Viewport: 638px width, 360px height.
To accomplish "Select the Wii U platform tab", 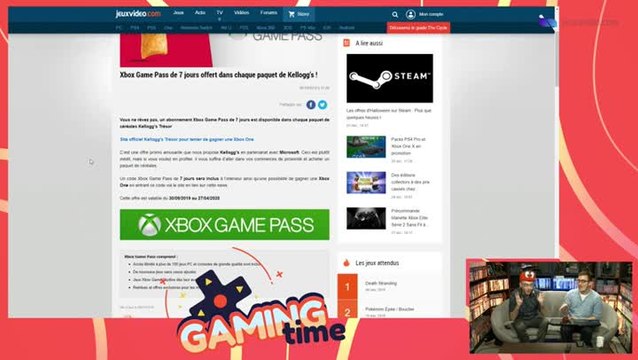I will click(x=226, y=28).
